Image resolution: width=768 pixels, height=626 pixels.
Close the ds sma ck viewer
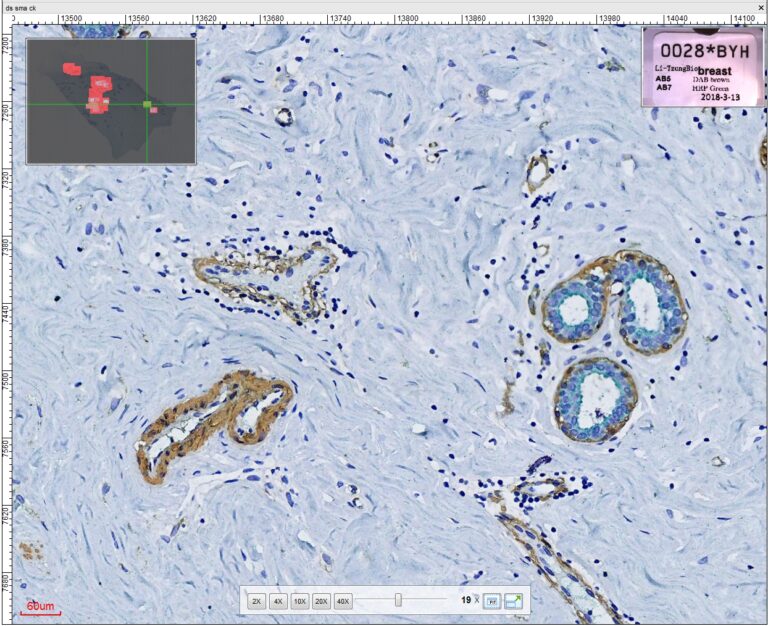coord(759,6)
